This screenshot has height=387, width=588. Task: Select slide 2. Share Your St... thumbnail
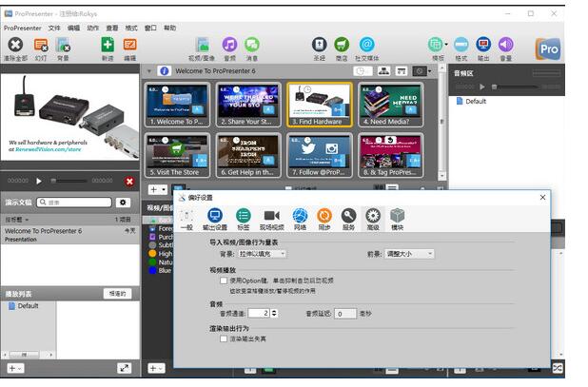(248, 105)
